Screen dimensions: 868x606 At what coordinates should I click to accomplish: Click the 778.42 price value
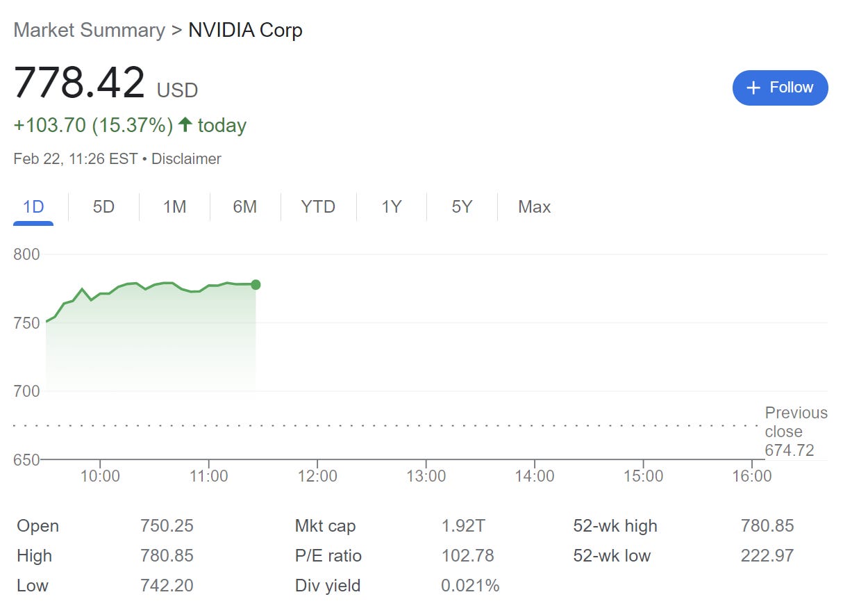coord(79,83)
